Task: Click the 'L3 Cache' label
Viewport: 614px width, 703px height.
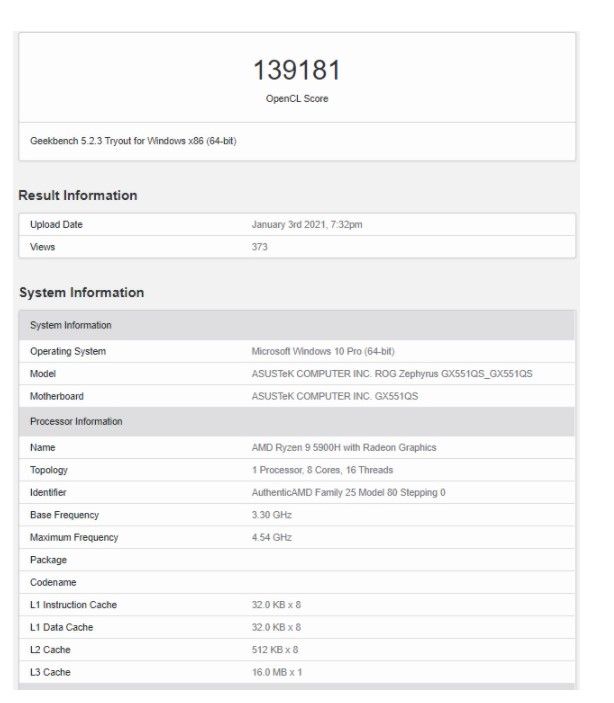Action: [50, 672]
